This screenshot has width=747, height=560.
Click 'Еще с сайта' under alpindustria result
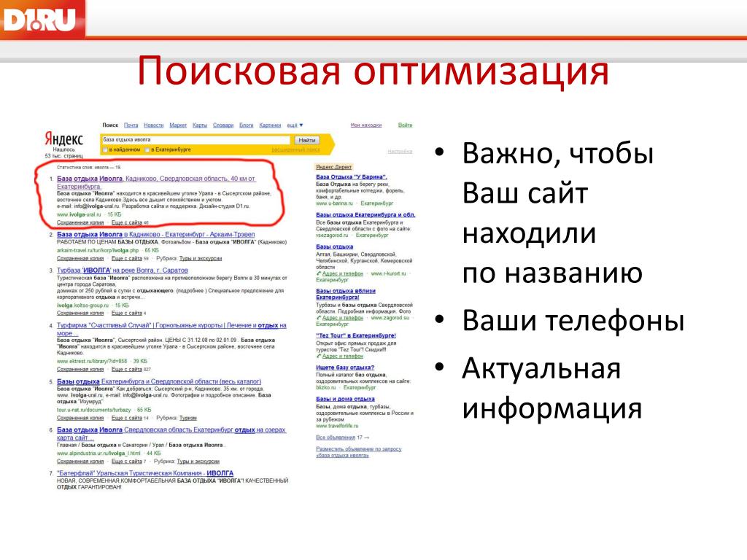pos(127,462)
